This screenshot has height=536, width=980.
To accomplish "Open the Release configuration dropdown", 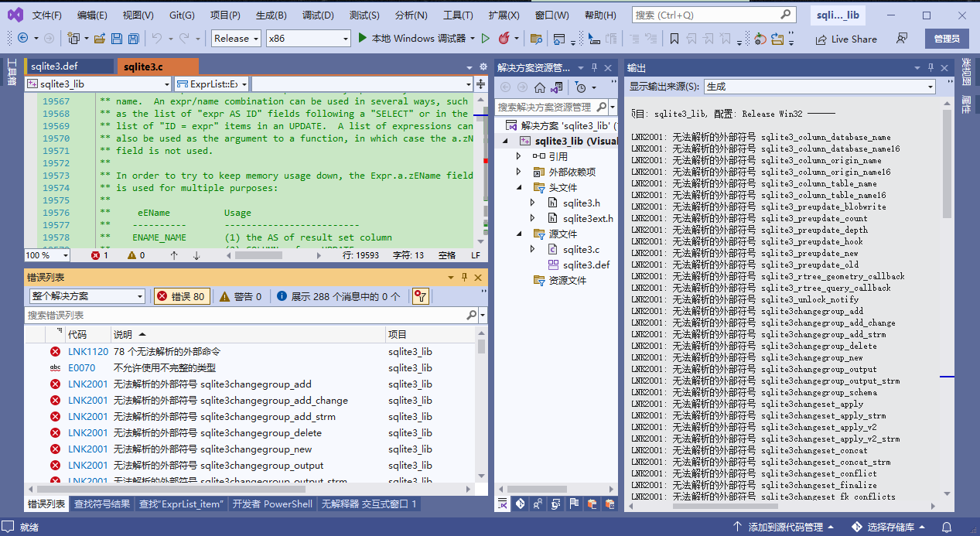I will tap(235, 38).
